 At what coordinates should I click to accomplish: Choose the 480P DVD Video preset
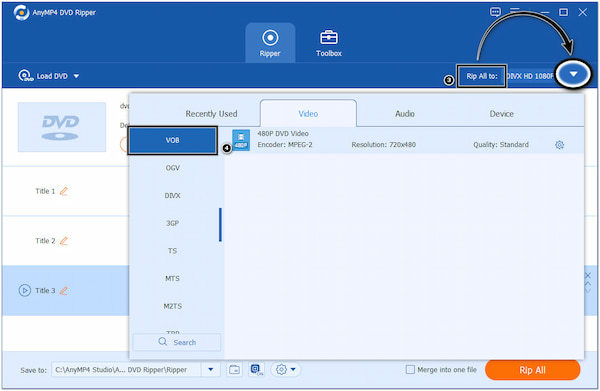click(x=404, y=140)
